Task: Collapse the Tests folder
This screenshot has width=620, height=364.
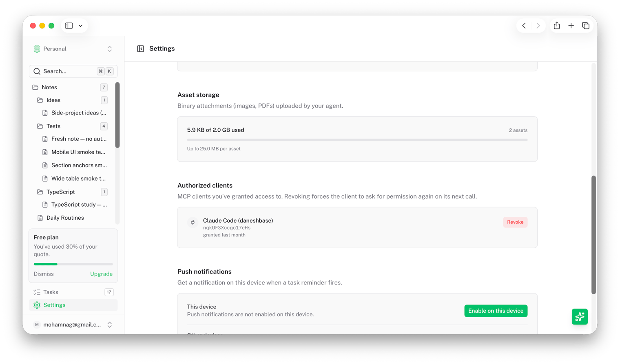Action: click(x=72, y=126)
